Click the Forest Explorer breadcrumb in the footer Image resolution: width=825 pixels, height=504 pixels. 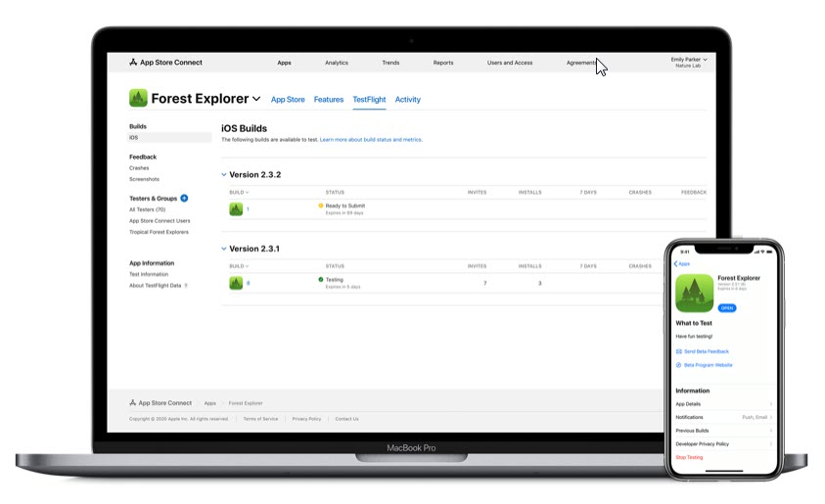[246, 403]
